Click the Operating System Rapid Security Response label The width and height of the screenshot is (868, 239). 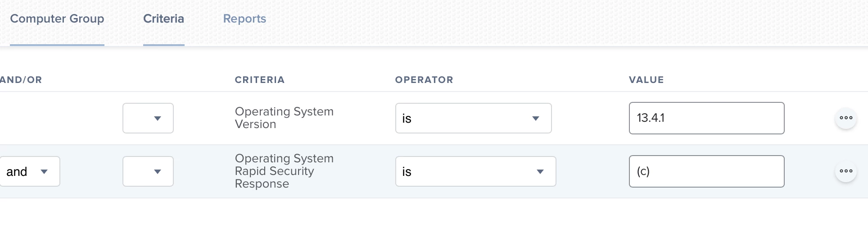coord(284,171)
